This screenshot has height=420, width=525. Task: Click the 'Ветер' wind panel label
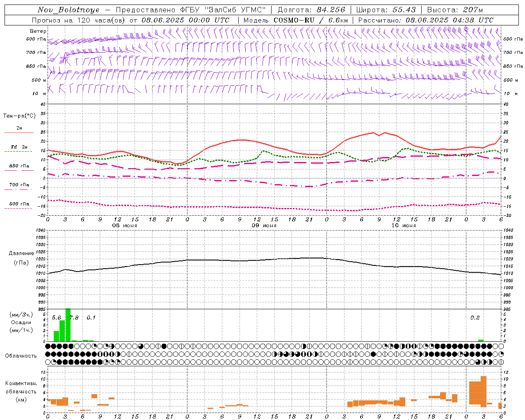pyautogui.click(x=38, y=31)
